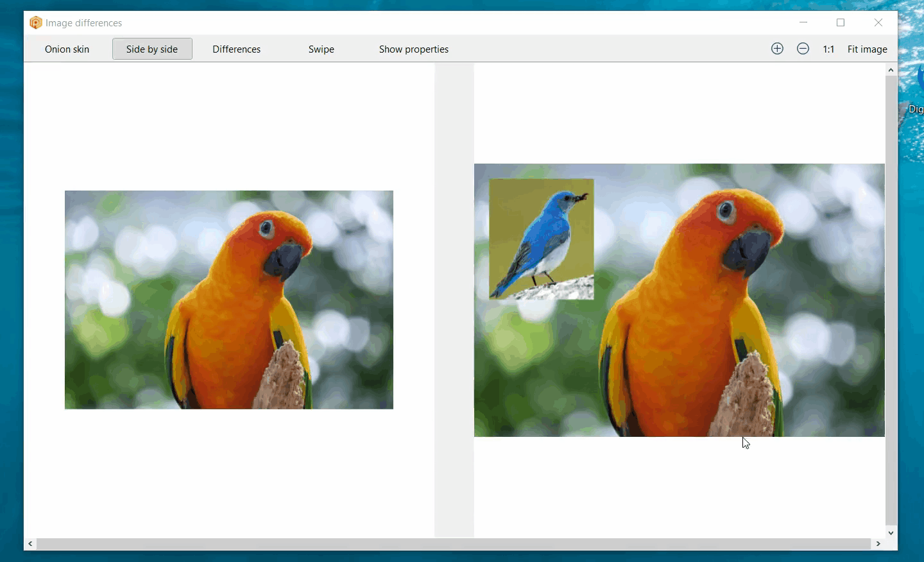Set view to 1:1 actual size
924x562 pixels.
[828, 49]
